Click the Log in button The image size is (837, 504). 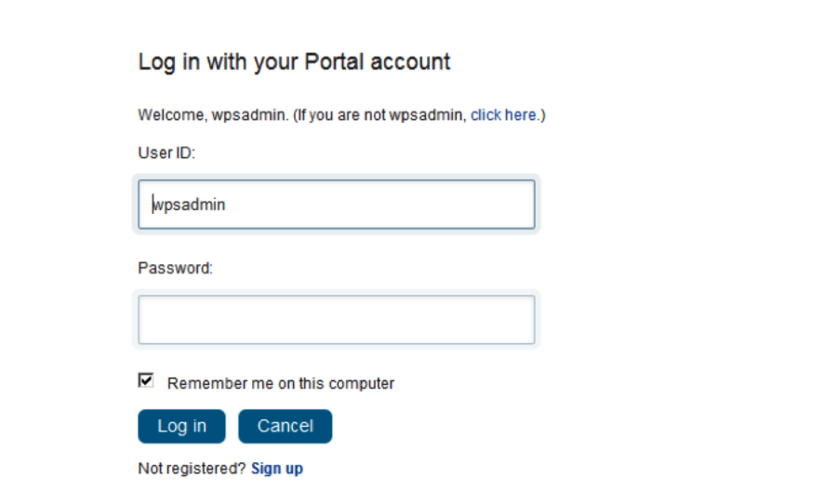click(181, 426)
